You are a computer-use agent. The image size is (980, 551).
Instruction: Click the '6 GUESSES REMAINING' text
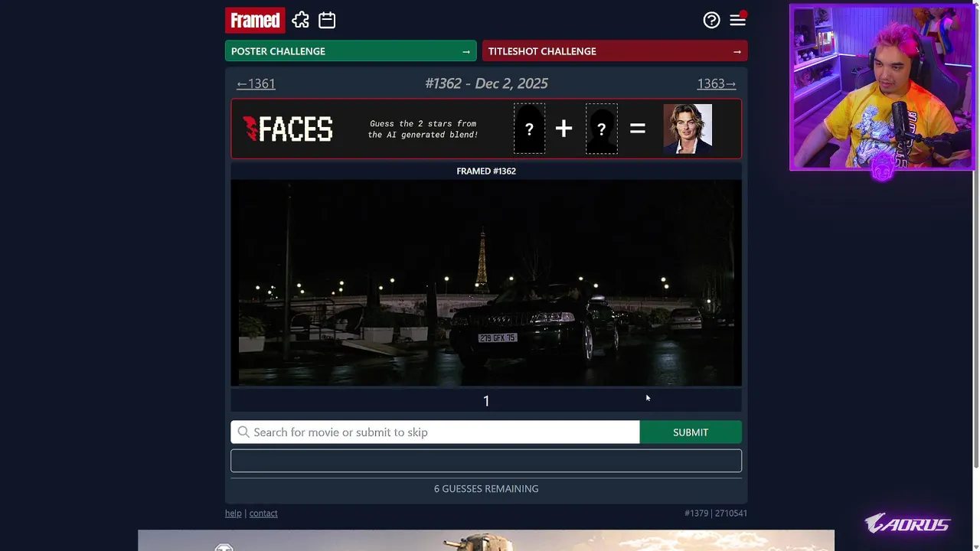(486, 489)
